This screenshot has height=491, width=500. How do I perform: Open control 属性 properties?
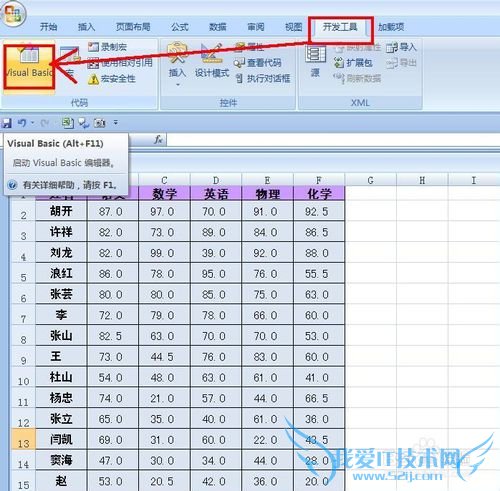tap(249, 47)
